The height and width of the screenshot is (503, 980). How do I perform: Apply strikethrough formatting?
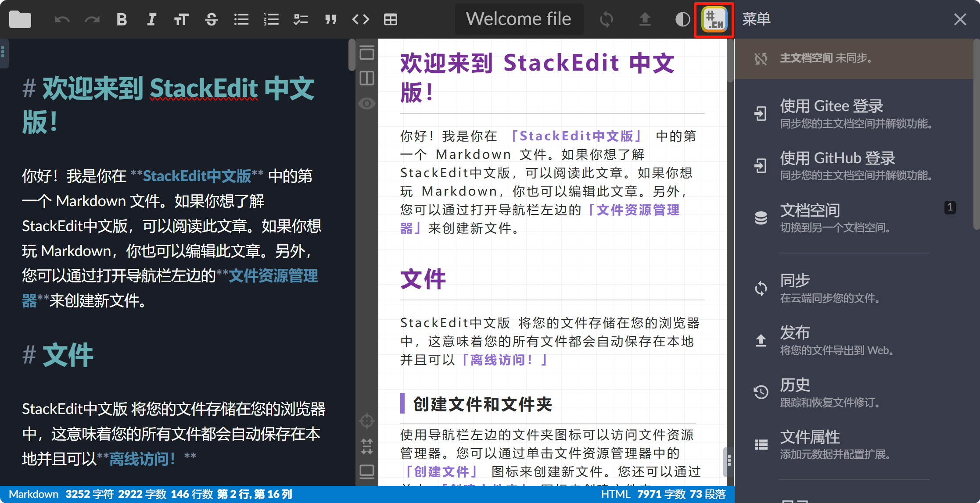click(x=212, y=19)
